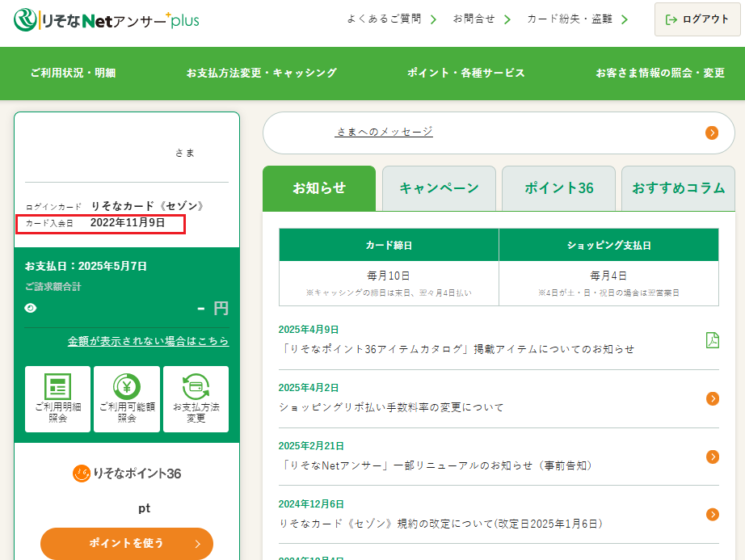
Task: Open お問合せ link
Action: [x=474, y=19]
